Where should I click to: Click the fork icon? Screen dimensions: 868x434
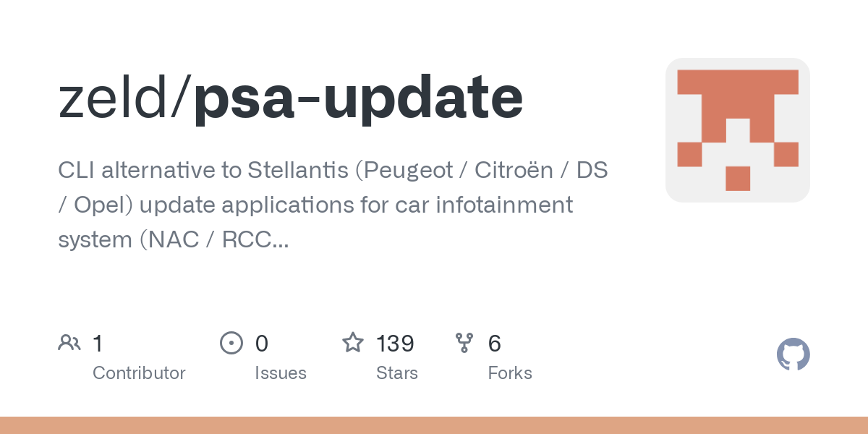464,343
